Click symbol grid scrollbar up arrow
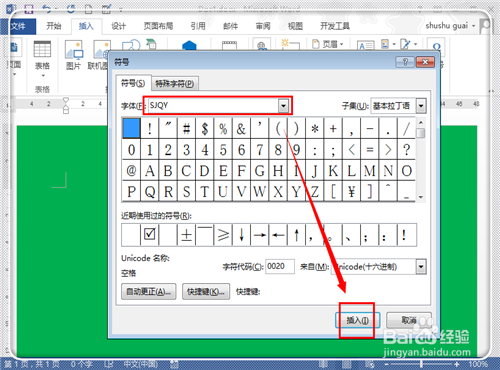Image resolution: width=500 pixels, height=370 pixels. click(421, 122)
